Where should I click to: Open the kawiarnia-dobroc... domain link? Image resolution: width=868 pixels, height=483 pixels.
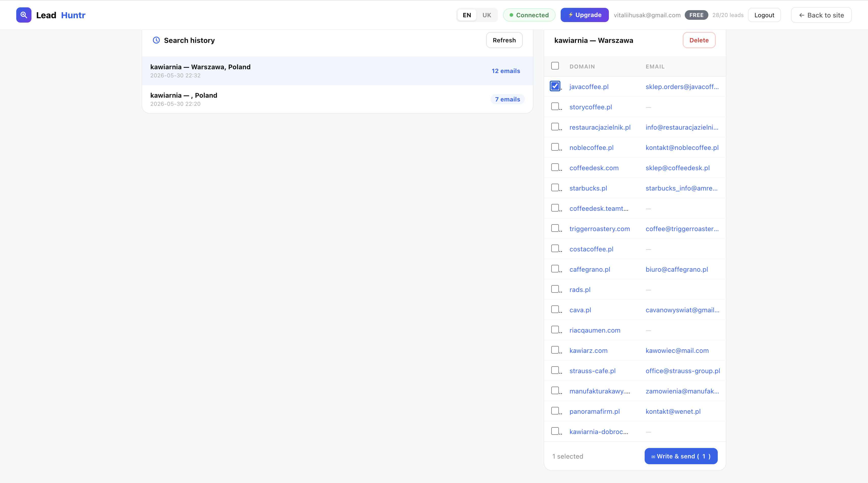click(x=599, y=432)
